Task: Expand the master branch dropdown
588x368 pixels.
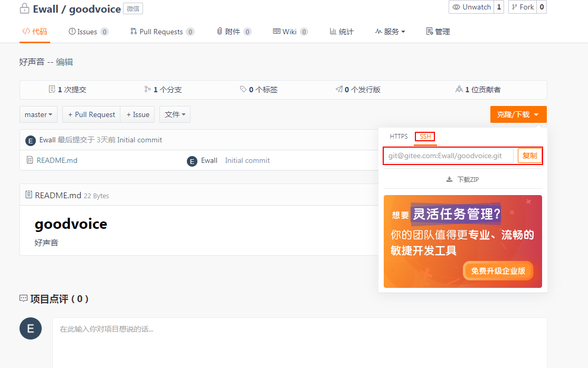Action: 38,114
